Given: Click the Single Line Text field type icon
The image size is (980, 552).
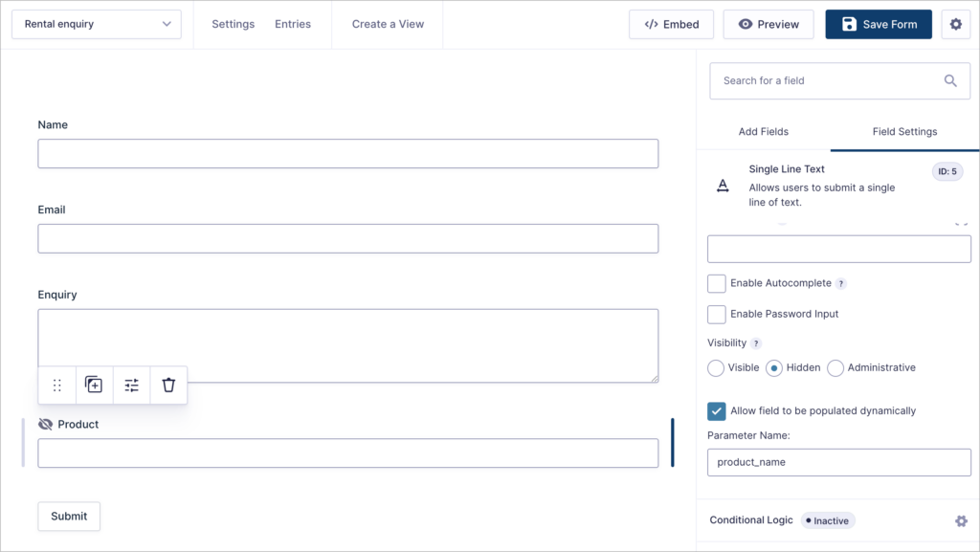Looking at the screenshot, I should 723,186.
